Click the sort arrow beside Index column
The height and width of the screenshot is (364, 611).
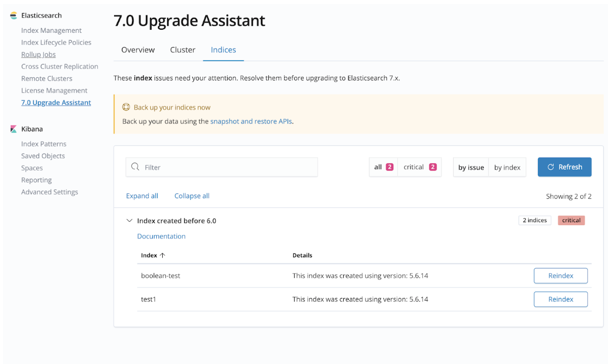pos(162,255)
